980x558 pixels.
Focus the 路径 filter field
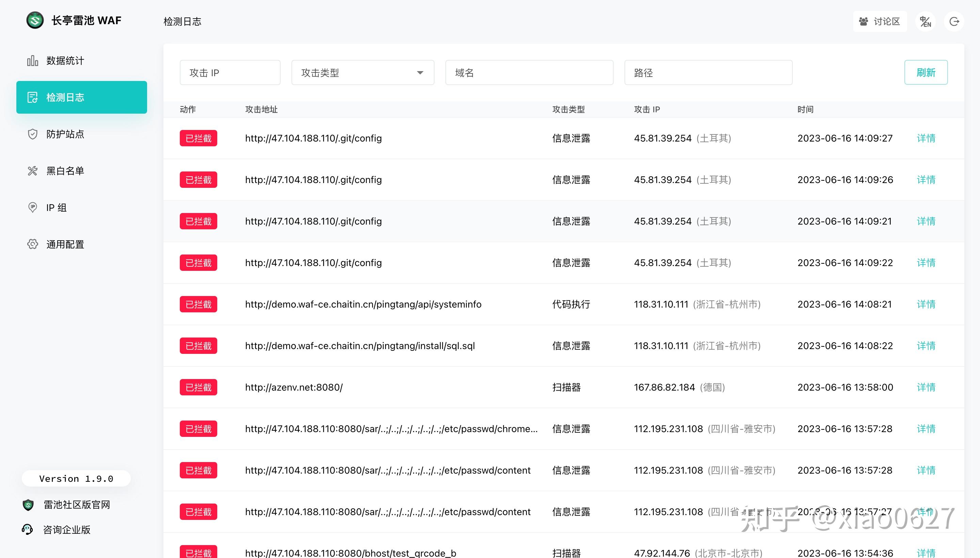pyautogui.click(x=708, y=72)
